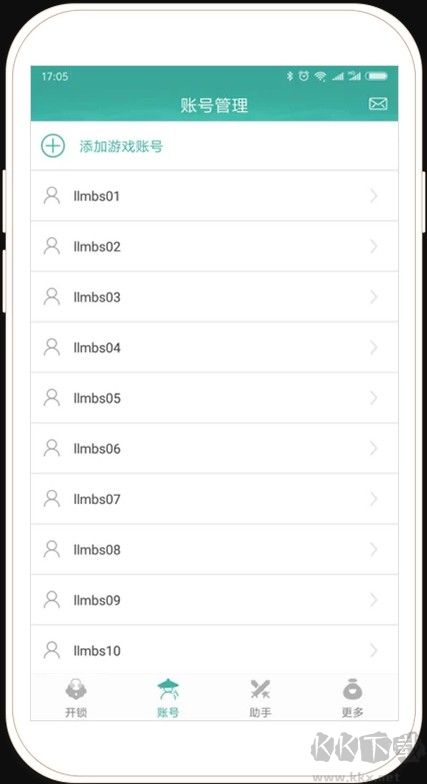The height and width of the screenshot is (784, 427).
Task: Tap the Wi-Fi icon in status bar
Action: pyautogui.click(x=320, y=76)
